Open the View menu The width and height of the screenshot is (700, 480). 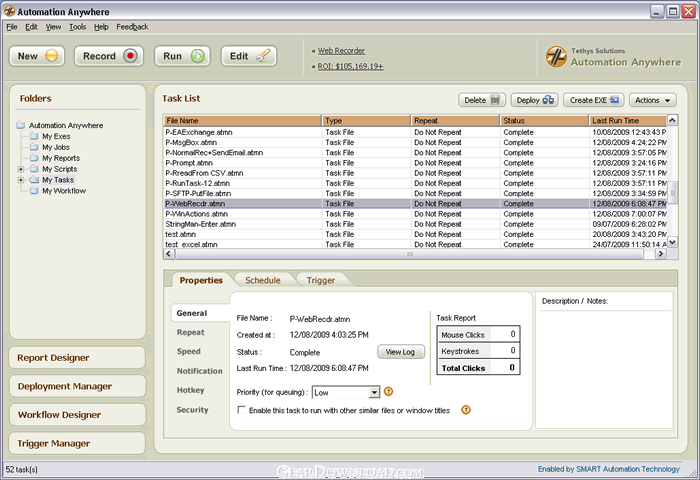53,27
